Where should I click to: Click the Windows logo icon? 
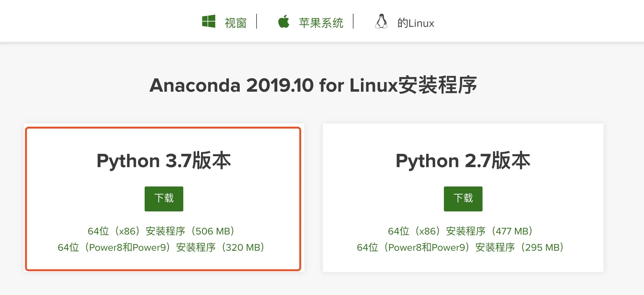[209, 22]
